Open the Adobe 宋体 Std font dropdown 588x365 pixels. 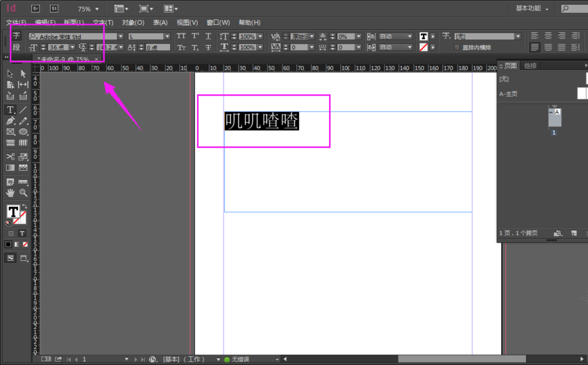[120, 36]
